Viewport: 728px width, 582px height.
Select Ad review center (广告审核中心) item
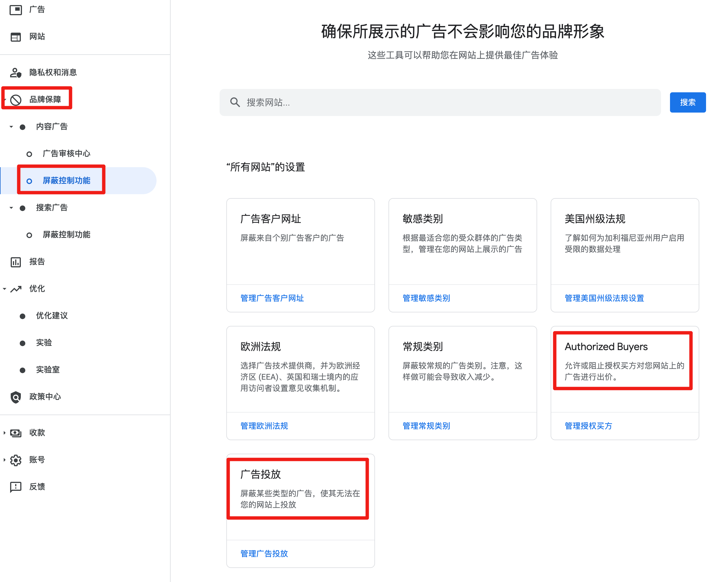(66, 154)
